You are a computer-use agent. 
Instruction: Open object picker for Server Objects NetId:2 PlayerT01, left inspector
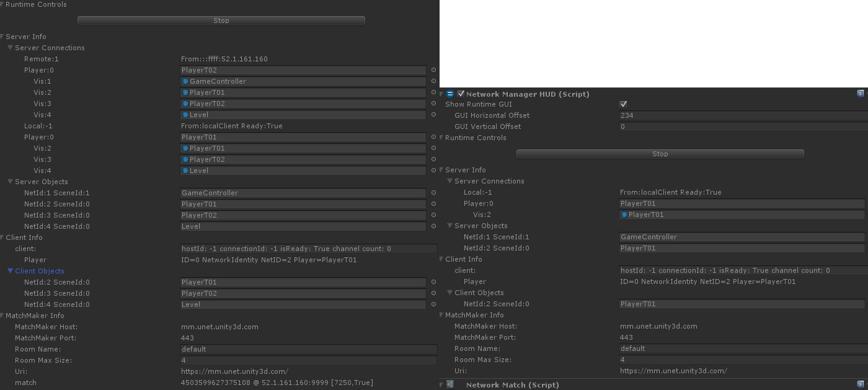[x=433, y=204]
